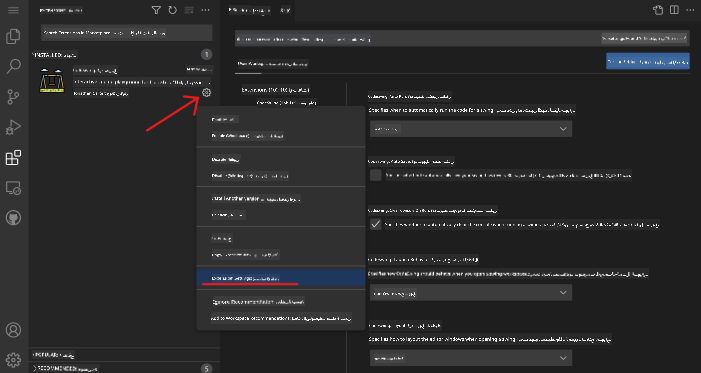Open the Run and Debug view
Screen dimensions: 701x373
tap(13, 127)
